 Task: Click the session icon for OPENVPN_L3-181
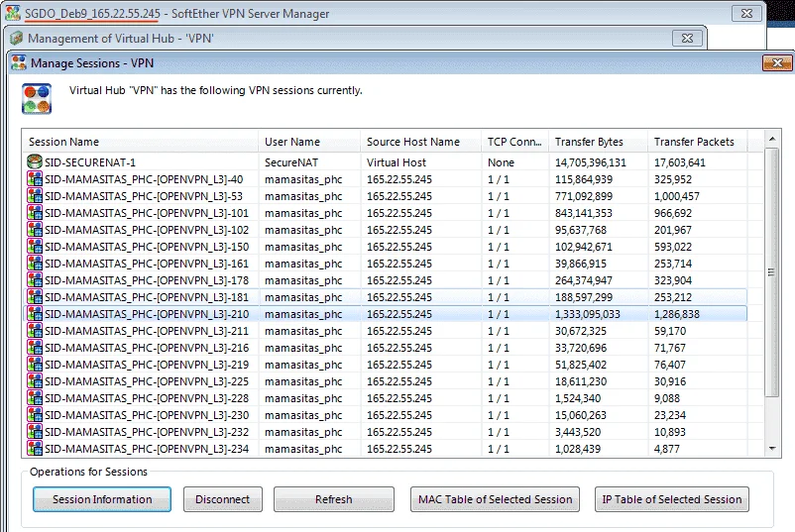coord(35,297)
